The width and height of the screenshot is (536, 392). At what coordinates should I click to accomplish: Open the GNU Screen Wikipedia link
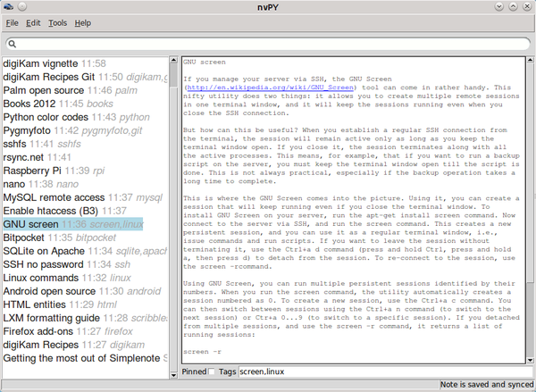pos(270,88)
